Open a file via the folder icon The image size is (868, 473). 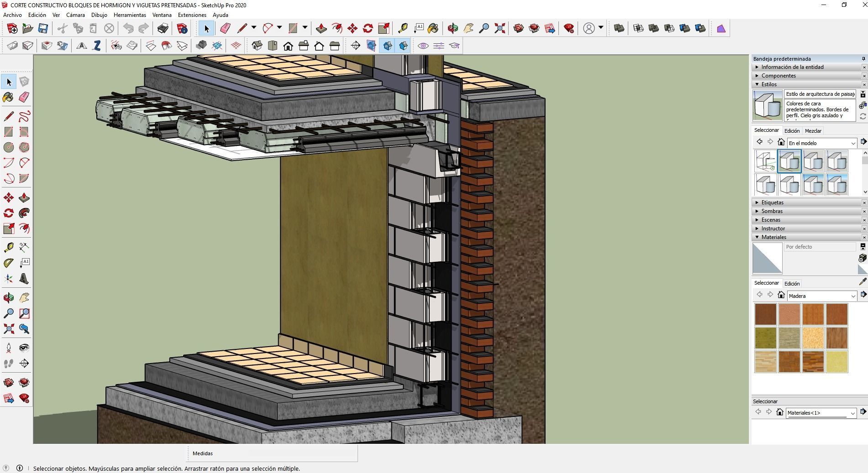coord(27,28)
